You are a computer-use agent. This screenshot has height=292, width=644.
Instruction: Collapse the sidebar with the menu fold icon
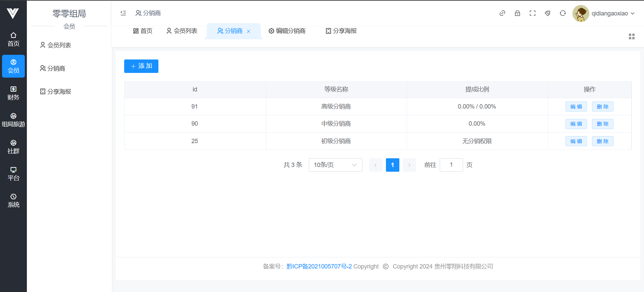click(x=123, y=13)
